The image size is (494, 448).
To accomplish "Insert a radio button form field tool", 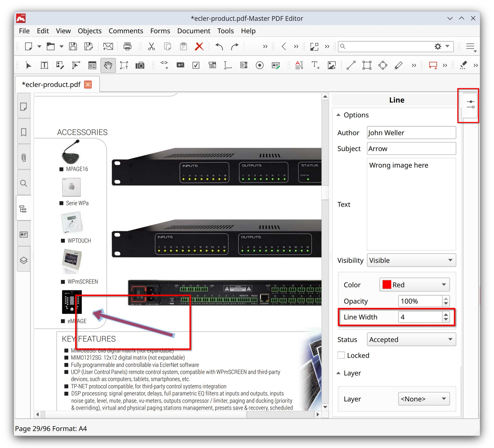I will click(x=260, y=65).
